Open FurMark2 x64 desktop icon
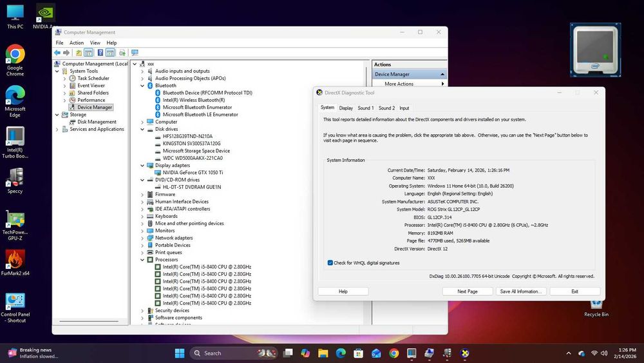The height and width of the screenshot is (363, 644). (15, 262)
